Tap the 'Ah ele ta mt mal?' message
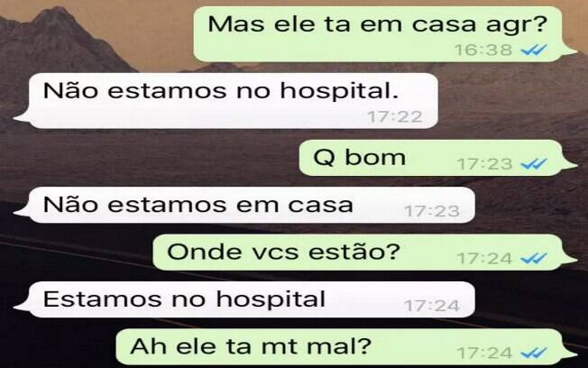The image size is (588, 368). (x=339, y=346)
